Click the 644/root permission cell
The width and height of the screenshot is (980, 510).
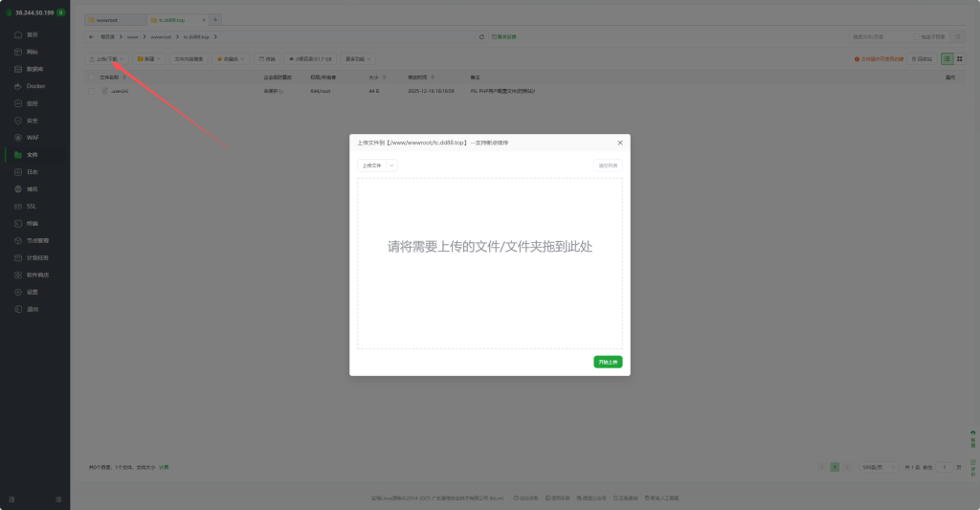320,91
